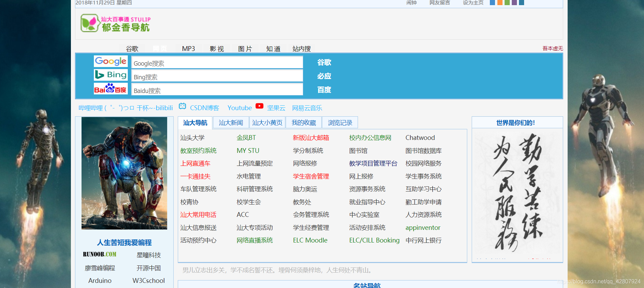Open the CSDN博客 link

coord(205,108)
